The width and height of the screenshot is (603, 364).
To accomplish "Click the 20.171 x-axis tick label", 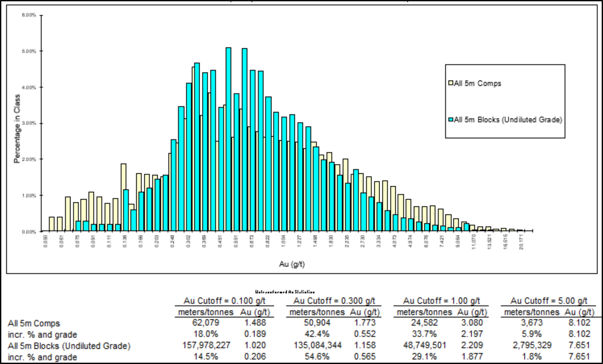I will [x=521, y=242].
